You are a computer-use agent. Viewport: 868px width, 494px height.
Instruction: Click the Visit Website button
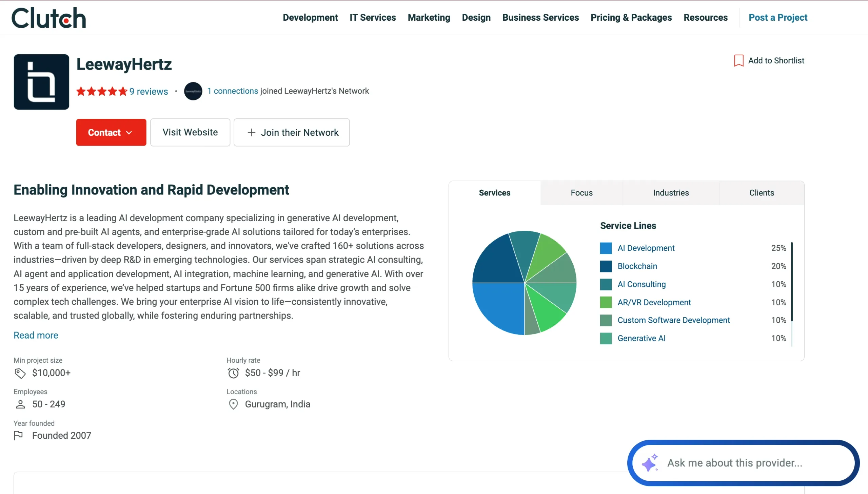point(190,132)
